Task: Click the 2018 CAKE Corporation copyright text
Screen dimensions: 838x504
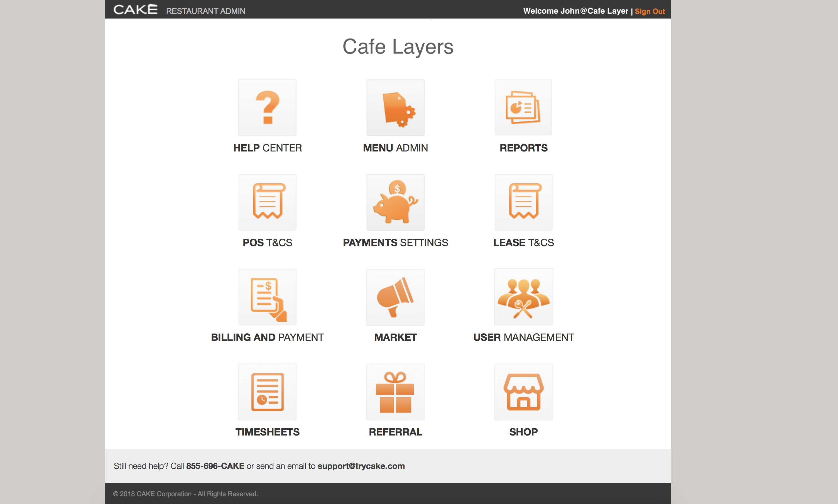Action: (185, 494)
